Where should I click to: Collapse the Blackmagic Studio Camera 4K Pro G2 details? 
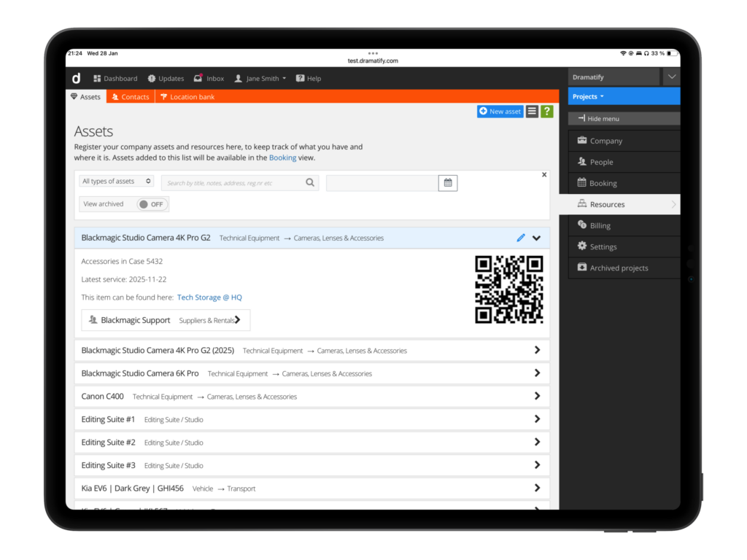536,238
